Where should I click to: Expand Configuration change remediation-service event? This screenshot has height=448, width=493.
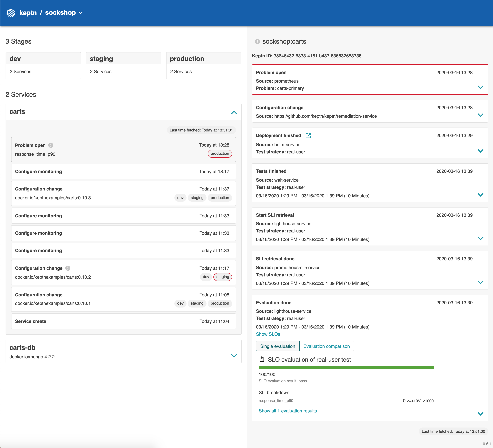481,115
